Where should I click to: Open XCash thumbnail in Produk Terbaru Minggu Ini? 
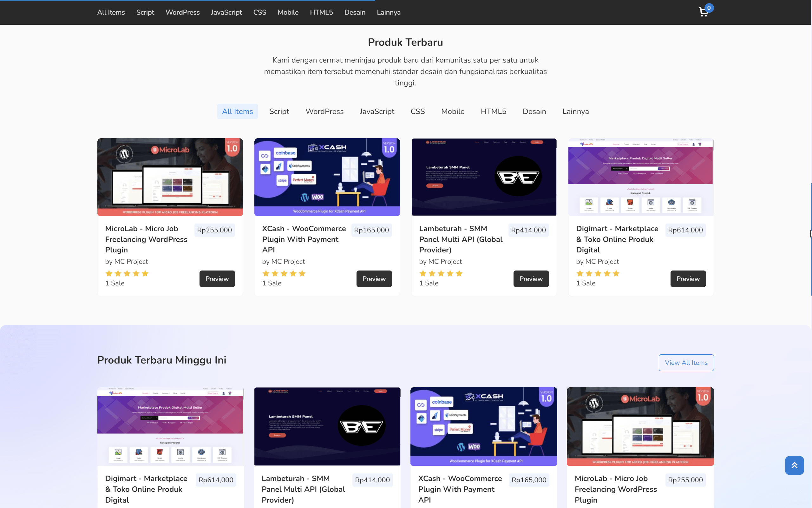click(484, 426)
